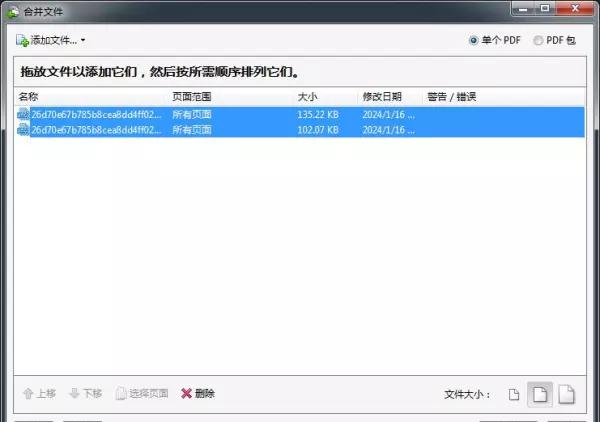Select the file row sized 102.07 KB
Image resolution: width=600 pixels, height=422 pixels.
(x=300, y=130)
